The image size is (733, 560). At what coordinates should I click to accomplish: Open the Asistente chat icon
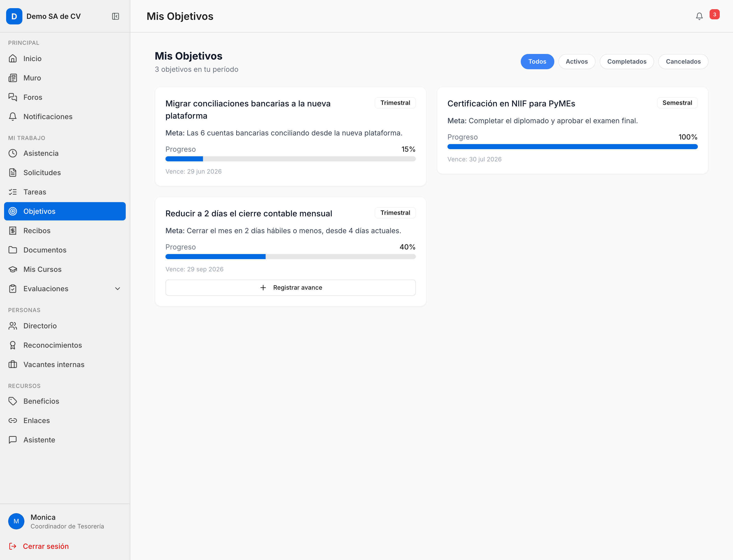pos(13,440)
